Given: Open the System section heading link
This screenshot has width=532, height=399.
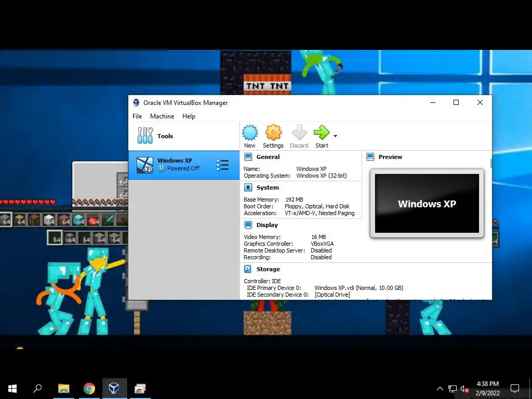Looking at the screenshot, I should 268,187.
